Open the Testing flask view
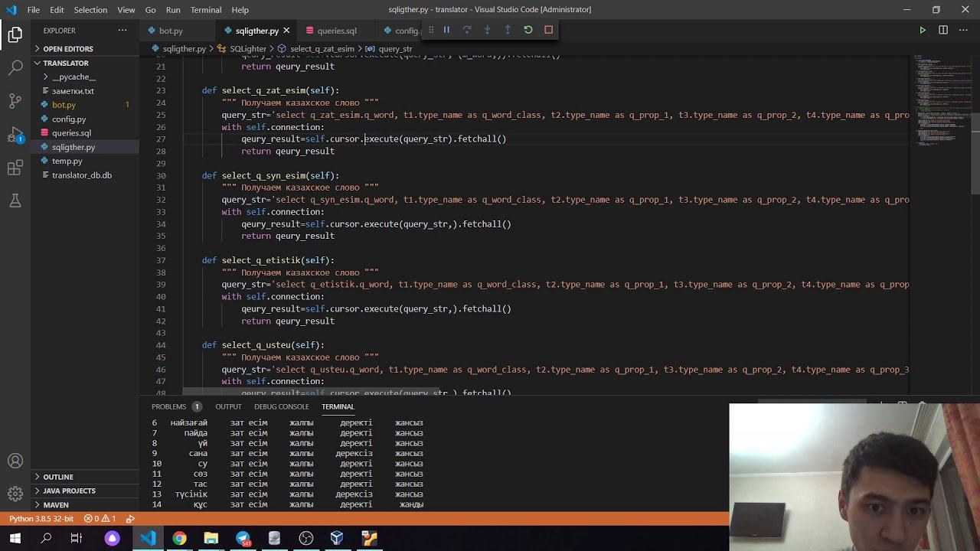Image resolution: width=980 pixels, height=551 pixels. coord(15,201)
